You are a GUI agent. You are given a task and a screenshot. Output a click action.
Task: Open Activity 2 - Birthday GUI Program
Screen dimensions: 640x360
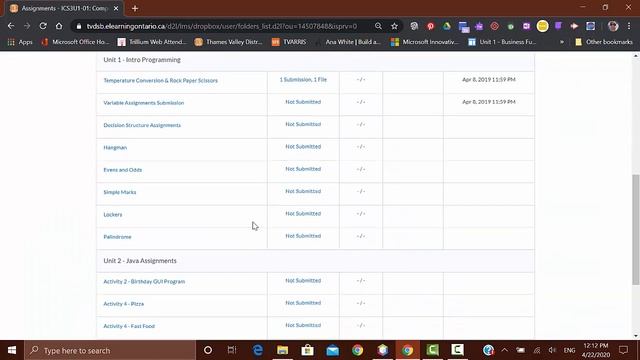[x=144, y=282]
